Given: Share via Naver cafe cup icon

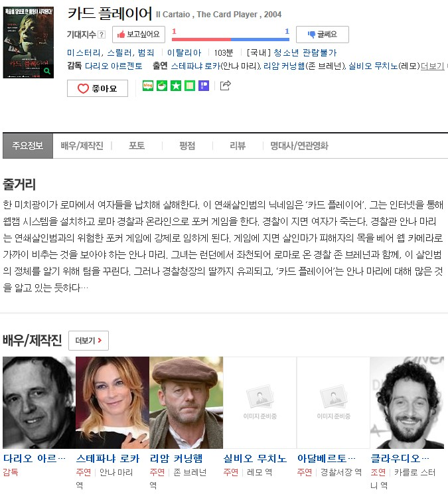Looking at the screenshot, I should 162,86.
